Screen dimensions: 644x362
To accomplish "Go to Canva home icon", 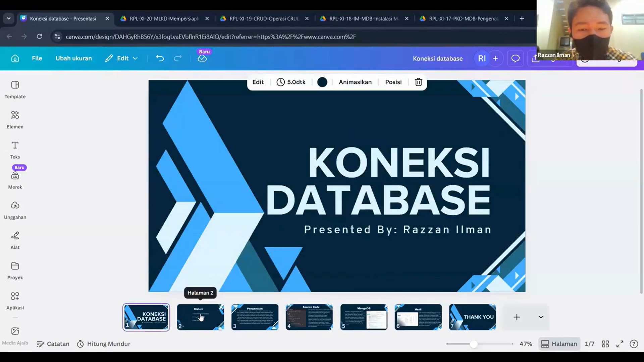I will click(15, 59).
